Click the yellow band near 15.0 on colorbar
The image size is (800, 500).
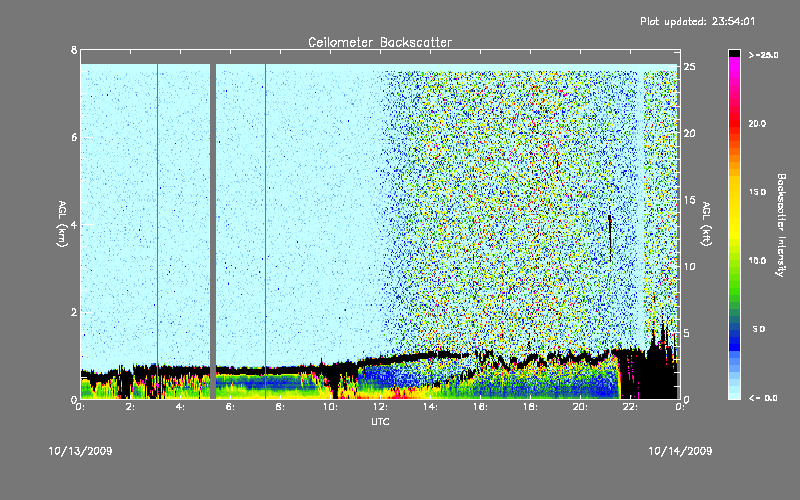734,192
